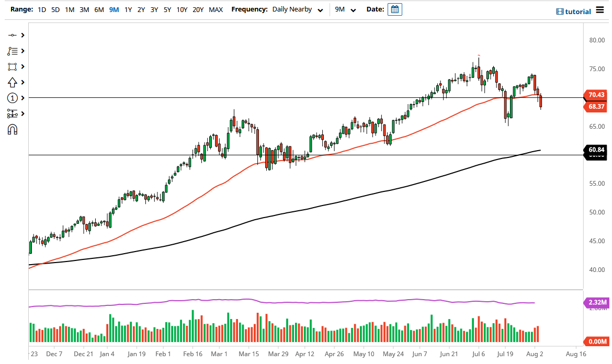Select the measurement tool
The width and height of the screenshot is (612, 364).
point(13,113)
